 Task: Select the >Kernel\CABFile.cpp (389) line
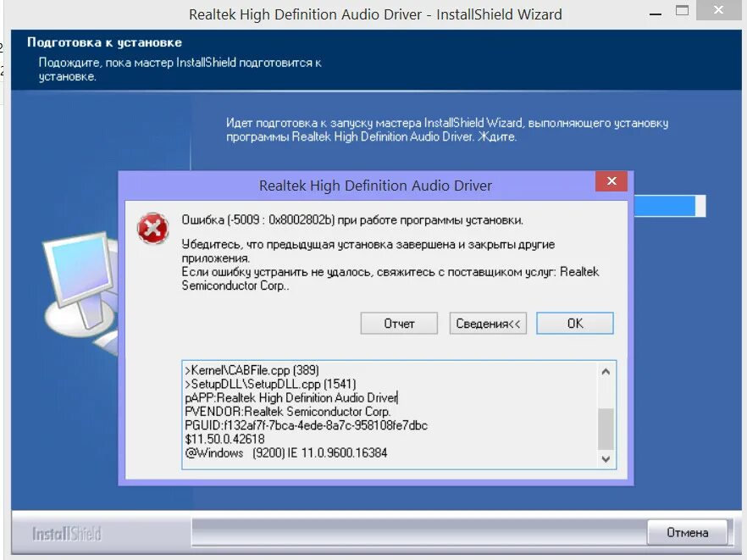pos(252,370)
